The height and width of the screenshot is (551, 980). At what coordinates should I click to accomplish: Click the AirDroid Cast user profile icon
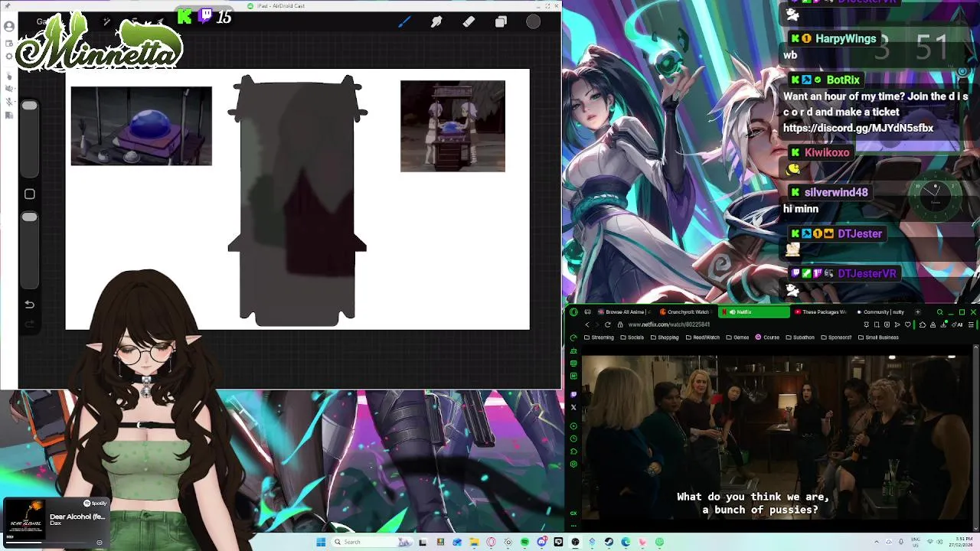[9, 26]
